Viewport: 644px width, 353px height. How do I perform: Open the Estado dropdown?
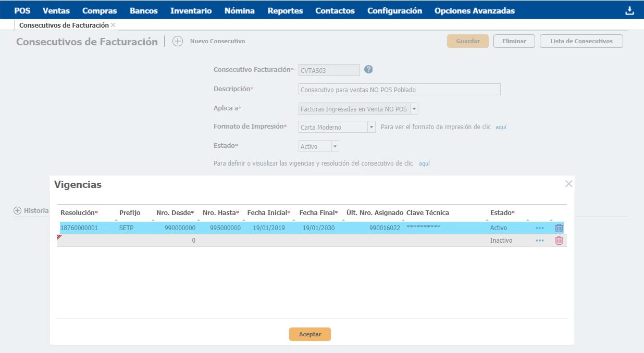pyautogui.click(x=335, y=146)
